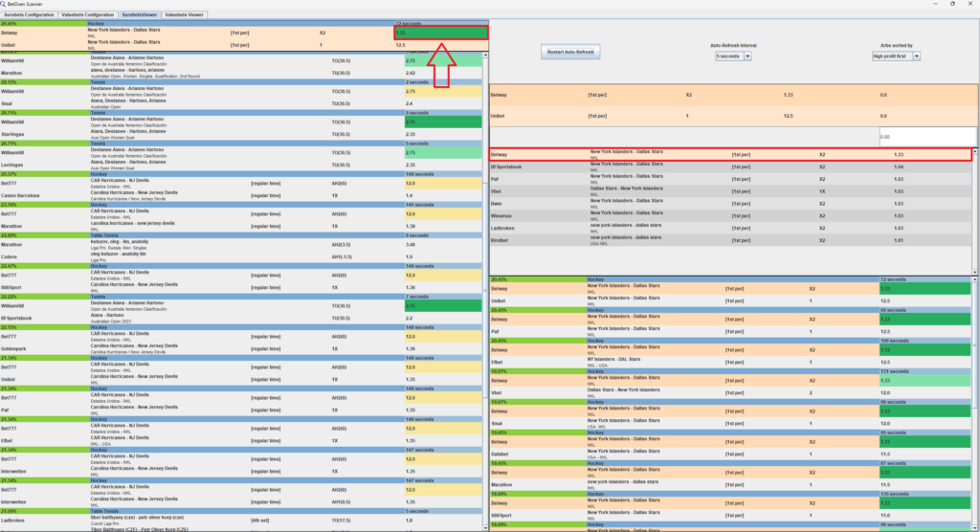Click the yellow 2.75 cell, 2 seconds arb
Viewport: 980px width, 532px height.
[x=443, y=91]
